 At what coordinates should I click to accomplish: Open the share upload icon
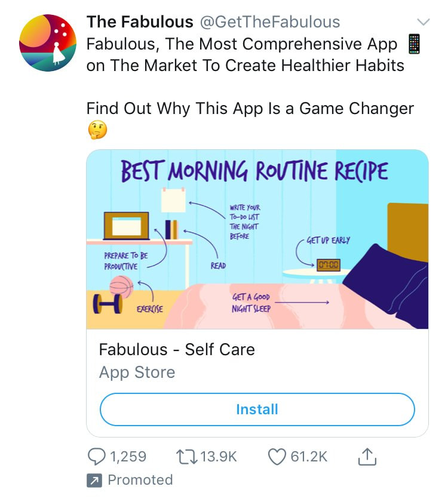coord(367,456)
